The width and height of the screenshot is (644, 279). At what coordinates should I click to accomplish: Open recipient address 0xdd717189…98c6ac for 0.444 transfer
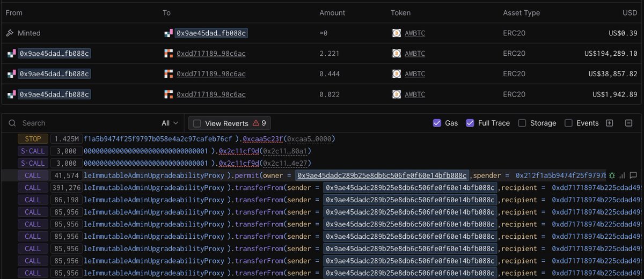[x=211, y=74]
